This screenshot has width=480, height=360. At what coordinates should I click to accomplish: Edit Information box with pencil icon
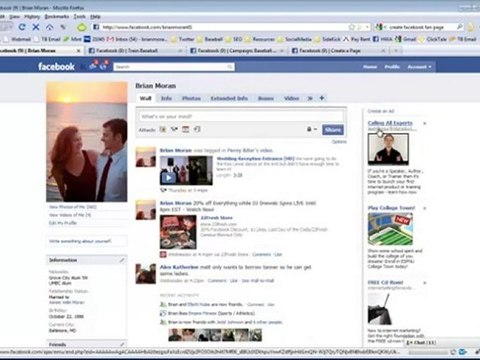tap(122, 260)
